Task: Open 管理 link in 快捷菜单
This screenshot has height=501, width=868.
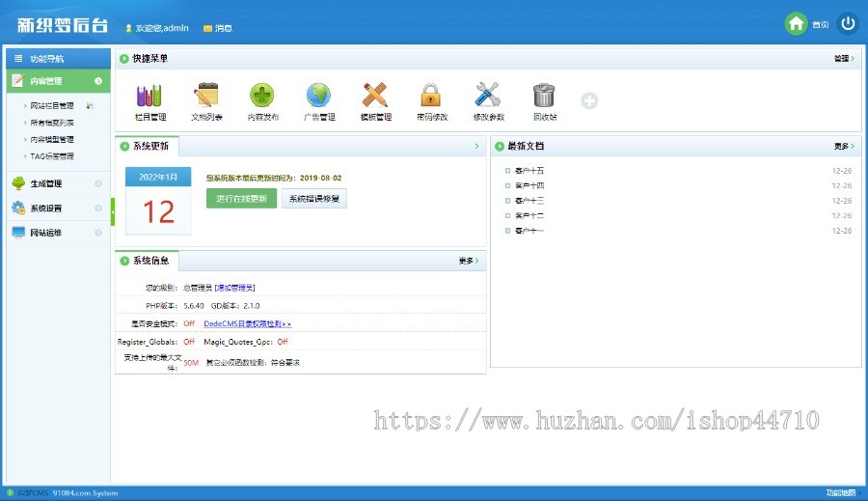Action: [x=844, y=58]
